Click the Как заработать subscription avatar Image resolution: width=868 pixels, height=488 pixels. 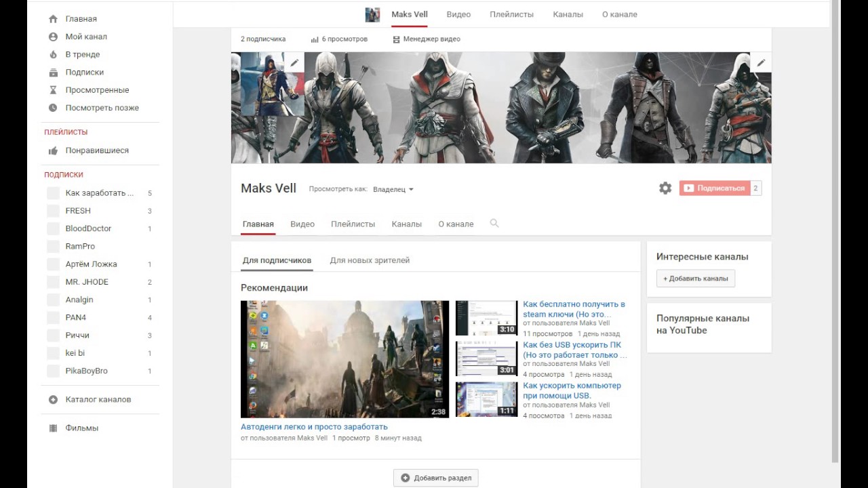coord(53,193)
